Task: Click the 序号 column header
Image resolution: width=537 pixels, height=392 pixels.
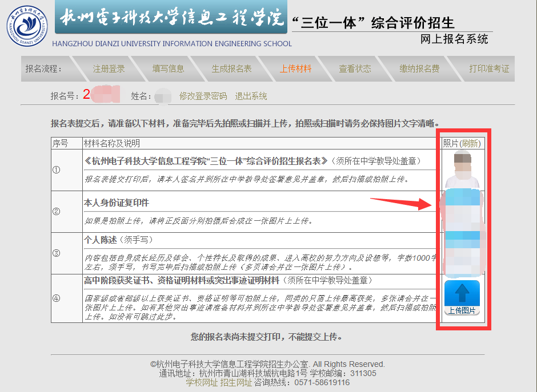Action: pyautogui.click(x=61, y=143)
